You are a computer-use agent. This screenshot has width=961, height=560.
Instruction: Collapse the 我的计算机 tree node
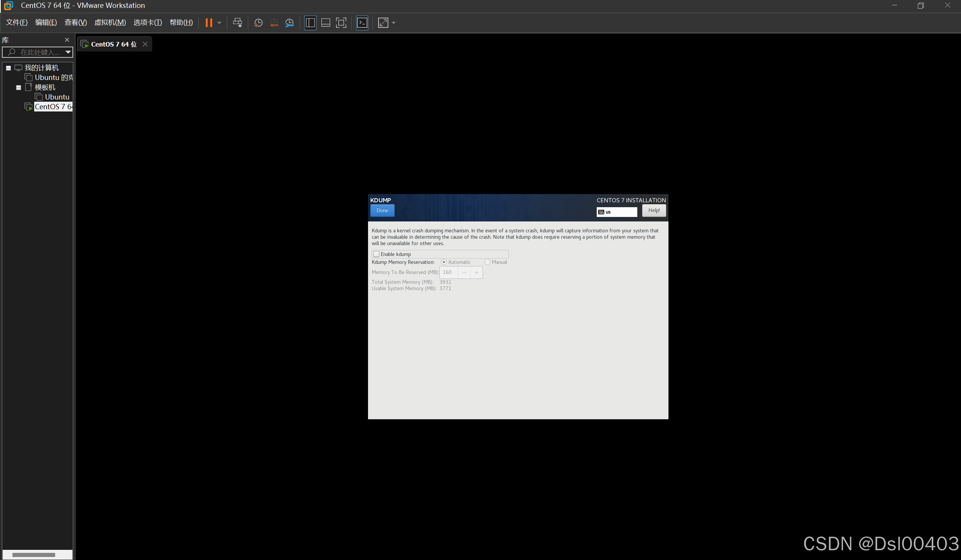click(8, 68)
